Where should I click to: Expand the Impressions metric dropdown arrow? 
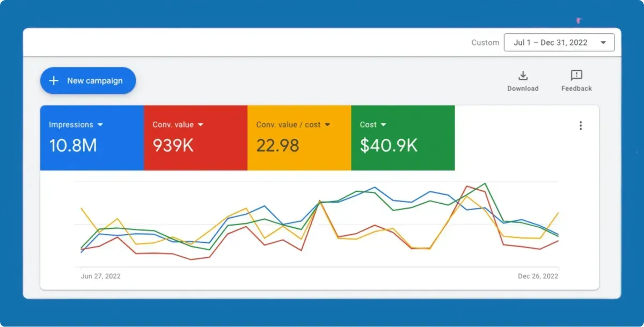[x=100, y=125]
